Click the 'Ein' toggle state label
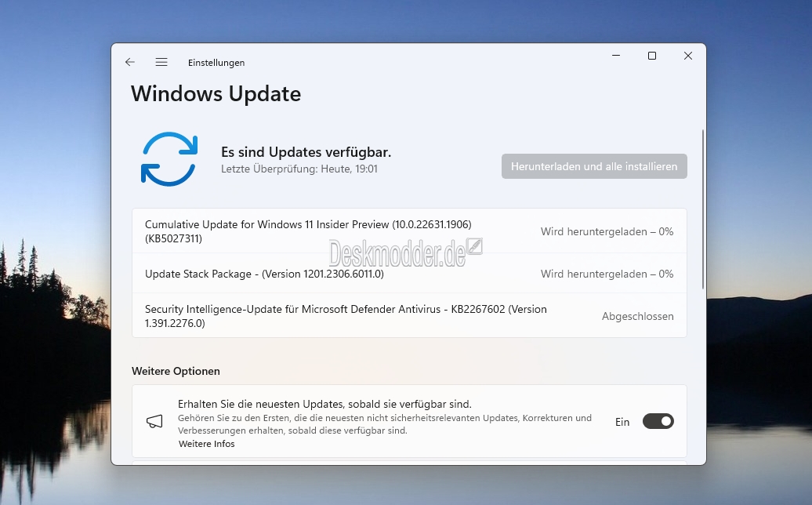This screenshot has height=505, width=812. 622,422
